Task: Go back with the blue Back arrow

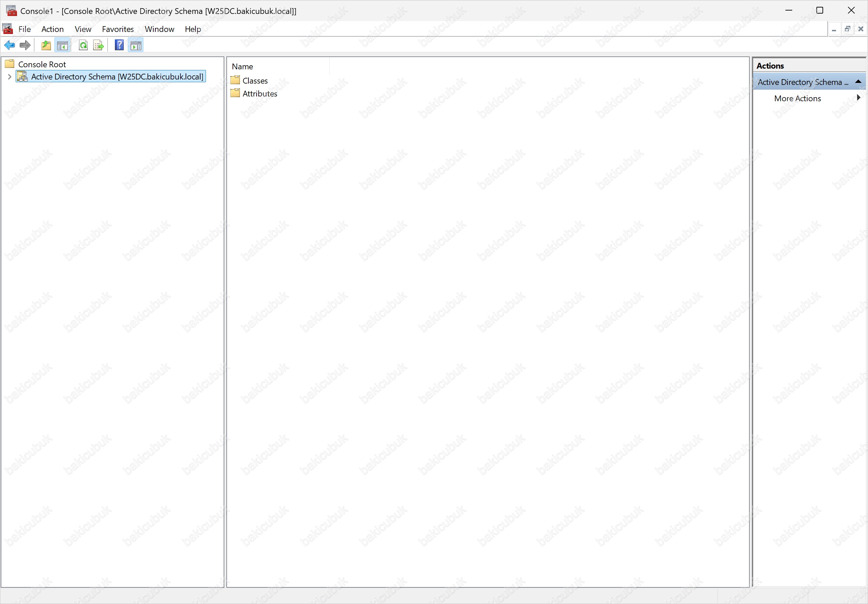Action: (x=10, y=46)
